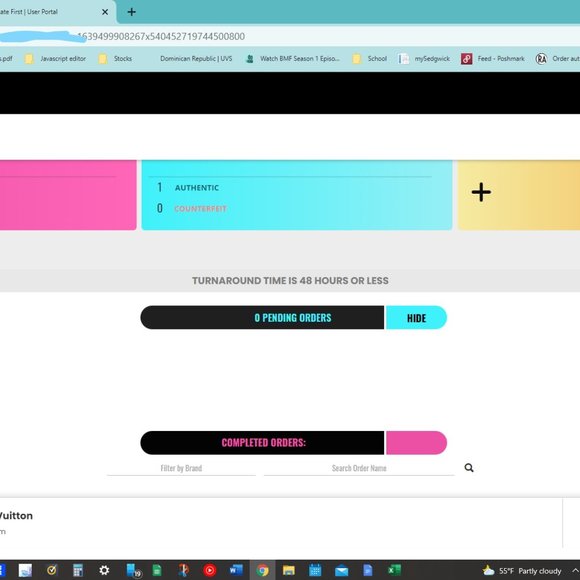The width and height of the screenshot is (580, 580).
Task: Open the Mail taskbar icon
Action: [341, 570]
